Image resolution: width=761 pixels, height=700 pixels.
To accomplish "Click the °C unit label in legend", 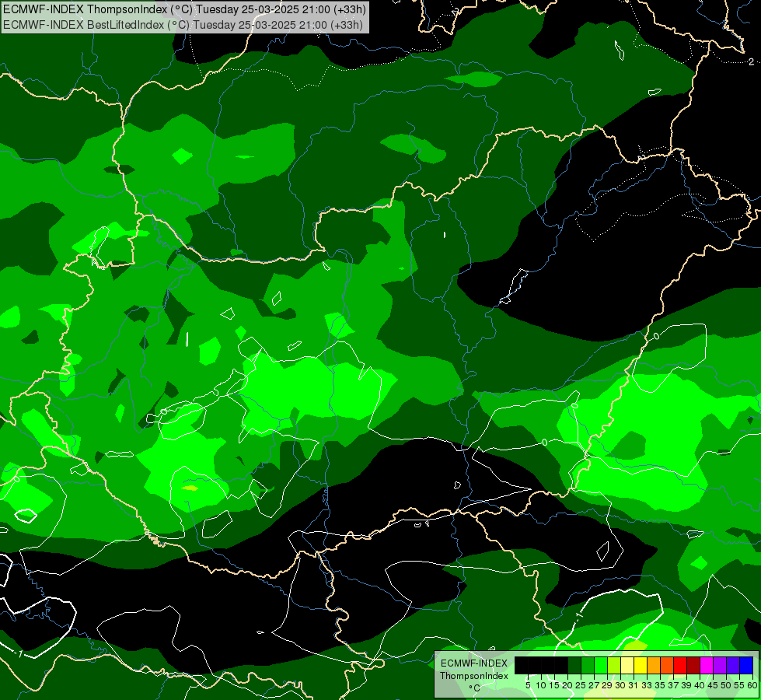I will tap(475, 688).
